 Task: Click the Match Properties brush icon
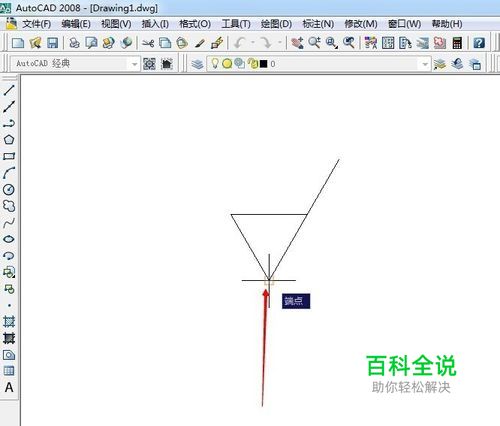coord(200,43)
